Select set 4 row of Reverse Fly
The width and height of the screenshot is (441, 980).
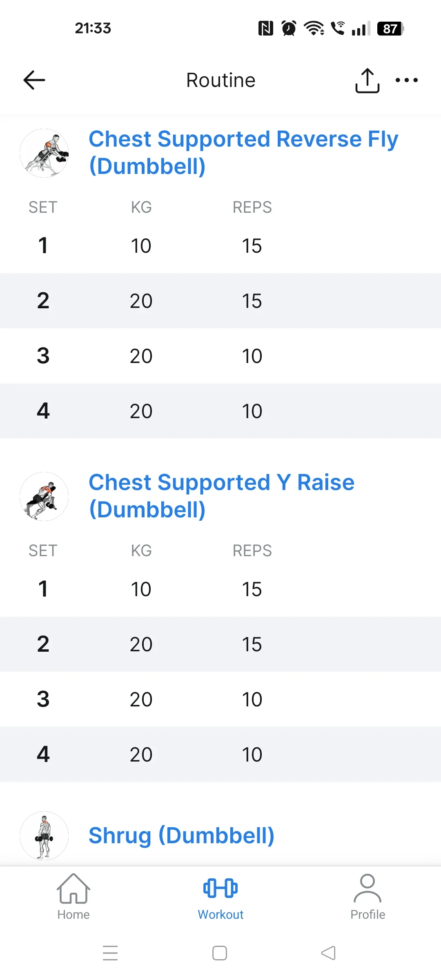(220, 411)
